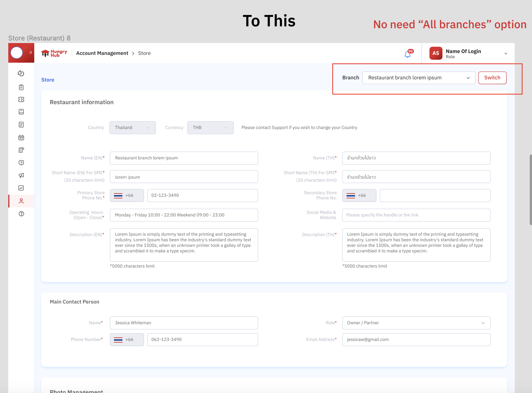Open the calendar sidebar icon
The width and height of the screenshot is (532, 393).
(x=21, y=137)
